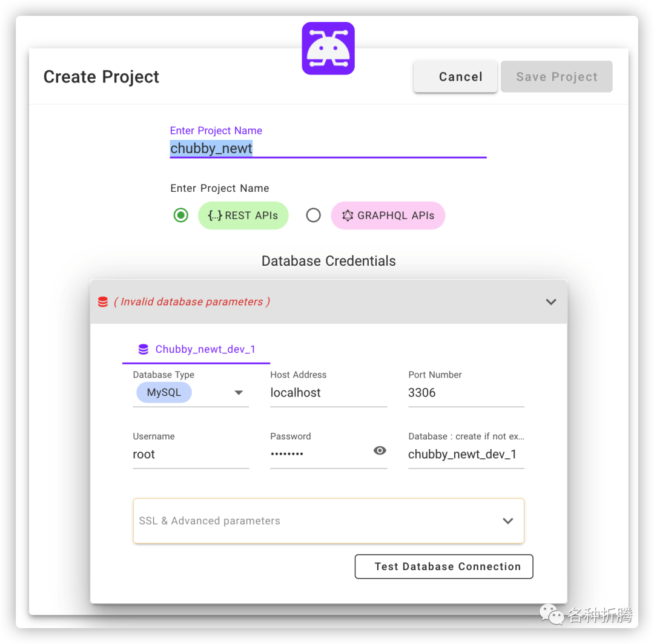Click the GraphQL logo icon

click(x=348, y=215)
